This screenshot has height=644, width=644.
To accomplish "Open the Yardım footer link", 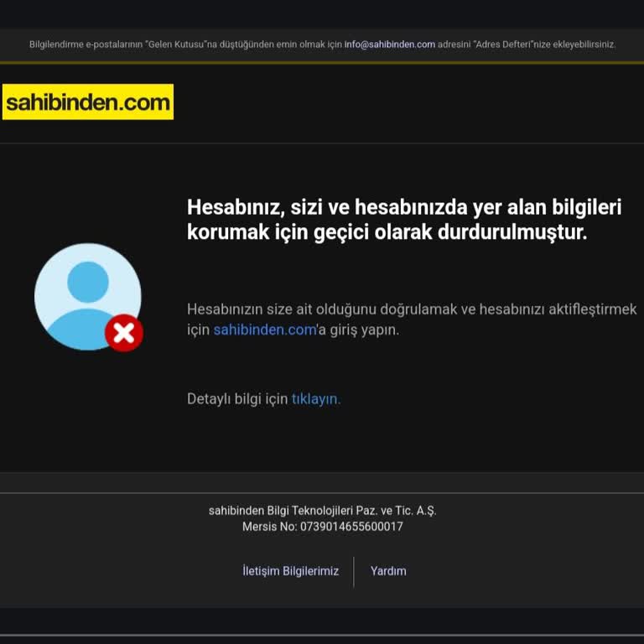I will 388,571.
